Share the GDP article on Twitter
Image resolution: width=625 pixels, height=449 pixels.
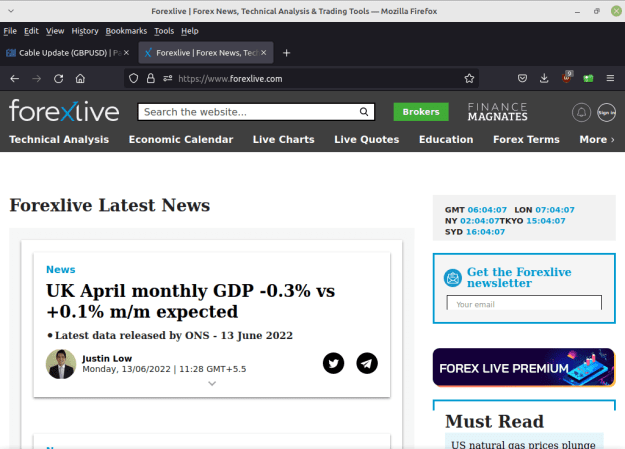pos(334,363)
